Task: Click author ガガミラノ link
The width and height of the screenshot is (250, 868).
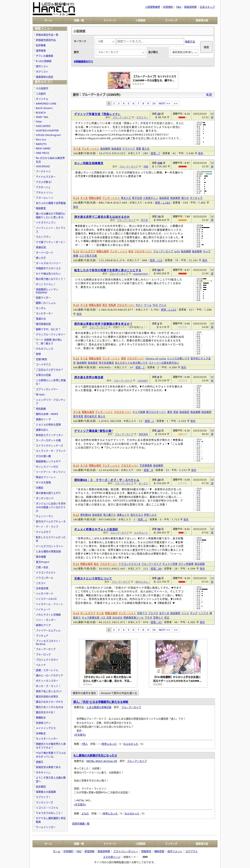Action: pyautogui.click(x=142, y=117)
